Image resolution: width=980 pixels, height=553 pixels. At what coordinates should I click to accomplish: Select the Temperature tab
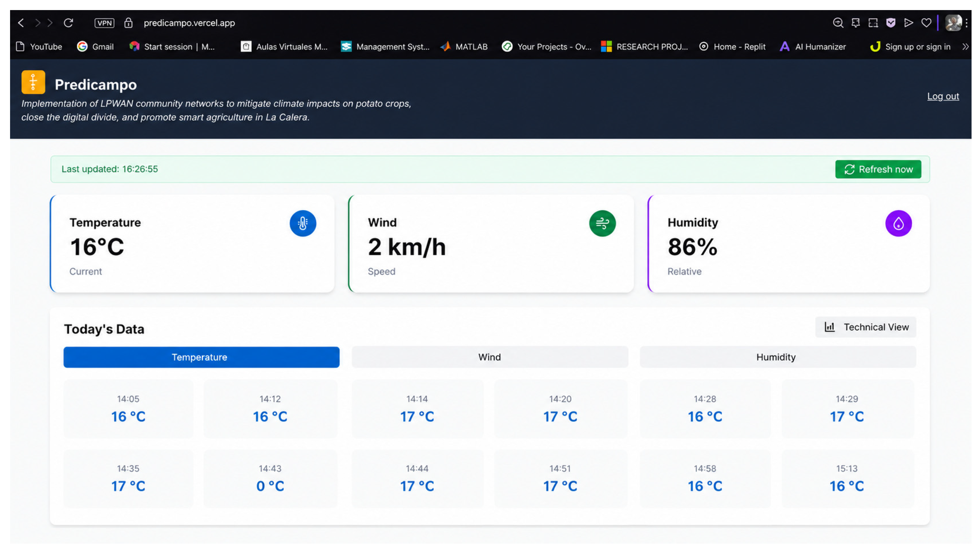coord(201,357)
